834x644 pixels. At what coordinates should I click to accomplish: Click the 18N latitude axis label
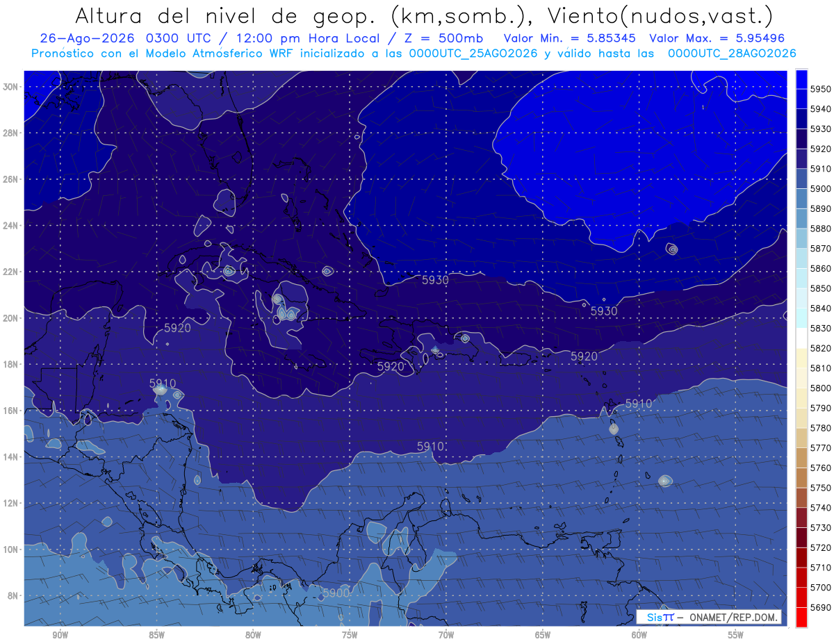tap(10, 365)
